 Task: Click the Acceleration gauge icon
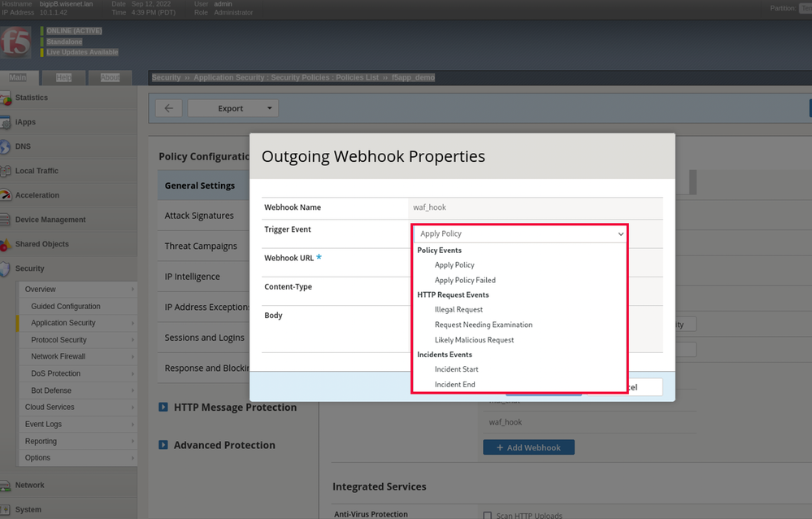(7, 196)
